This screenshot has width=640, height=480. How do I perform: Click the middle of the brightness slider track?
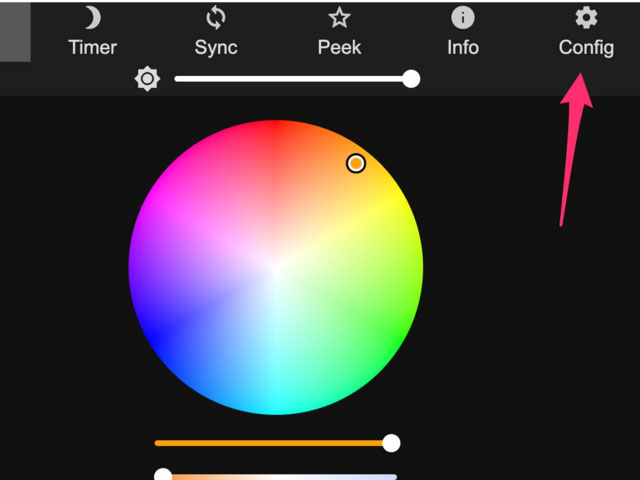292,79
